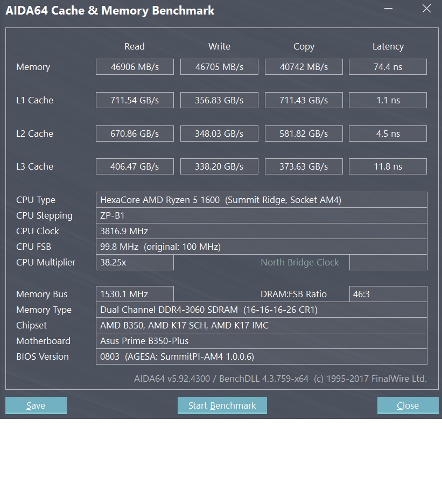
Task: Select L2 Cache read 670.86 GB/s
Action: 135,134
